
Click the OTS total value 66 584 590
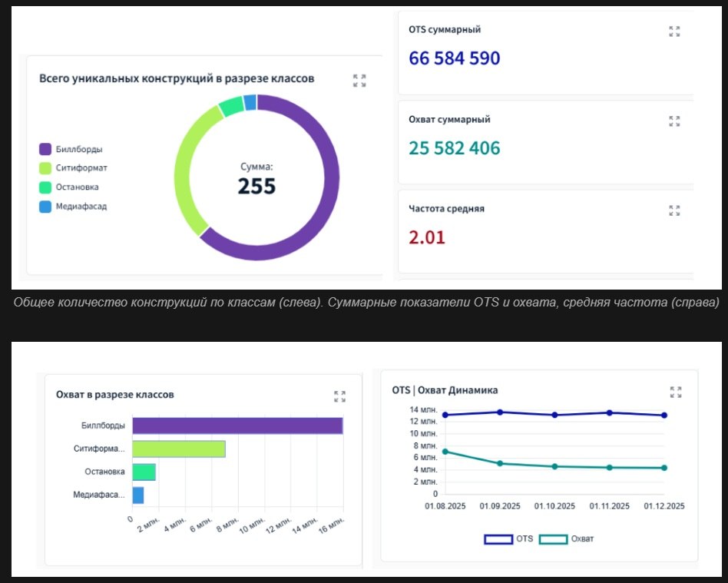[x=454, y=58]
